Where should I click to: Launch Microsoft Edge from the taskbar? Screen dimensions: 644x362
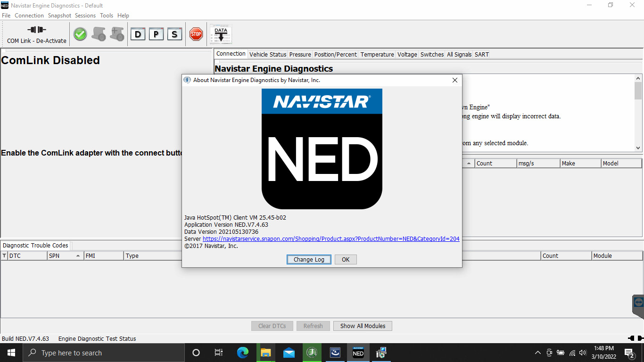click(242, 353)
